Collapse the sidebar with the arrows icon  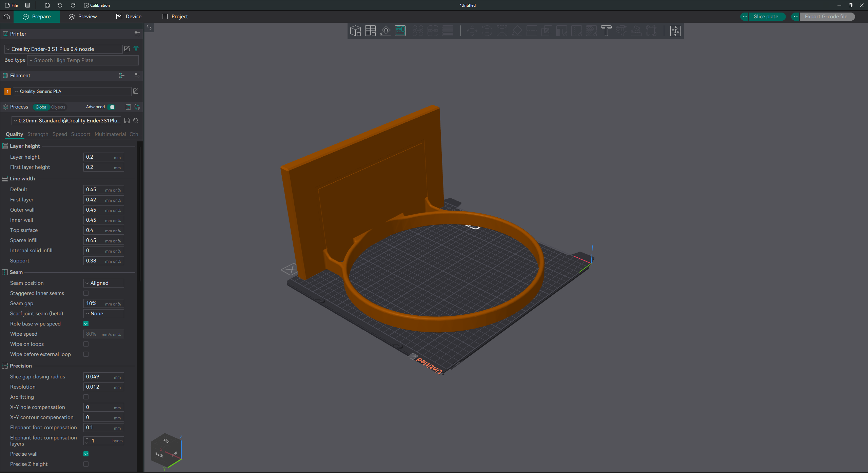pos(149,27)
